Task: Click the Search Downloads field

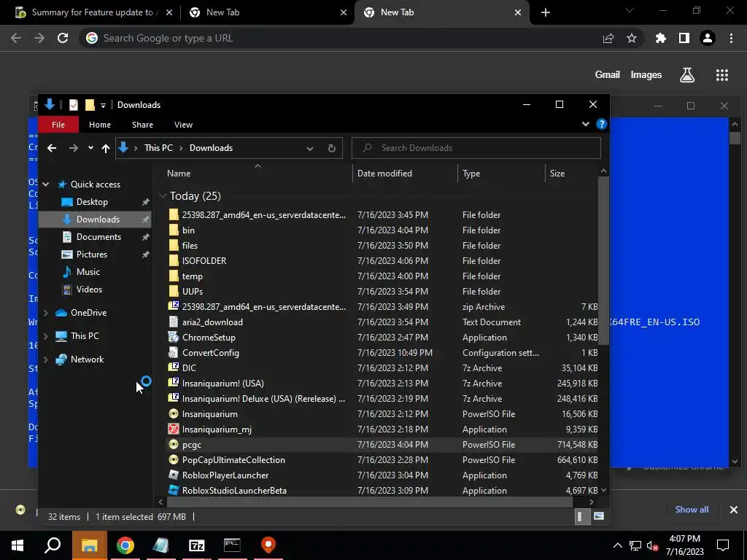Action: [x=476, y=148]
